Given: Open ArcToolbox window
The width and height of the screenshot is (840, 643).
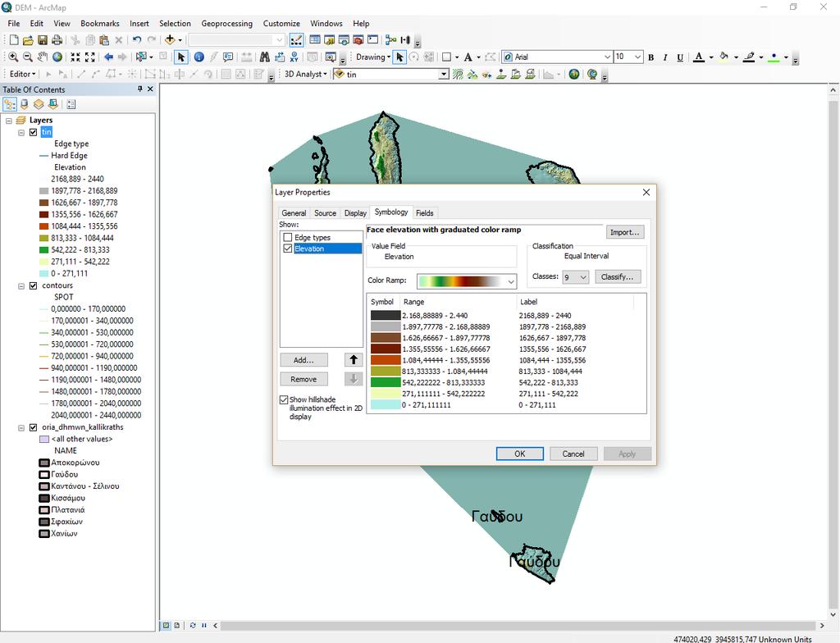Looking at the screenshot, I should pyautogui.click(x=358, y=39).
